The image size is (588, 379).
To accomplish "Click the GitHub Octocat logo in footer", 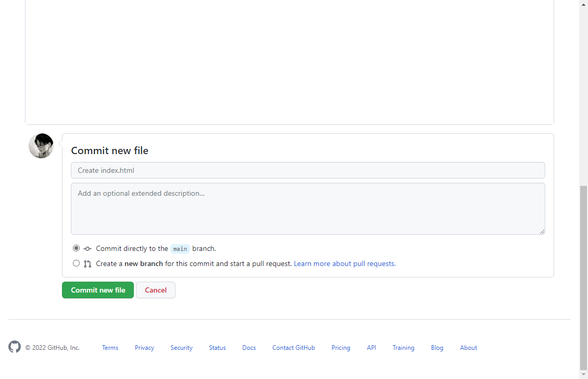I will [x=15, y=347].
